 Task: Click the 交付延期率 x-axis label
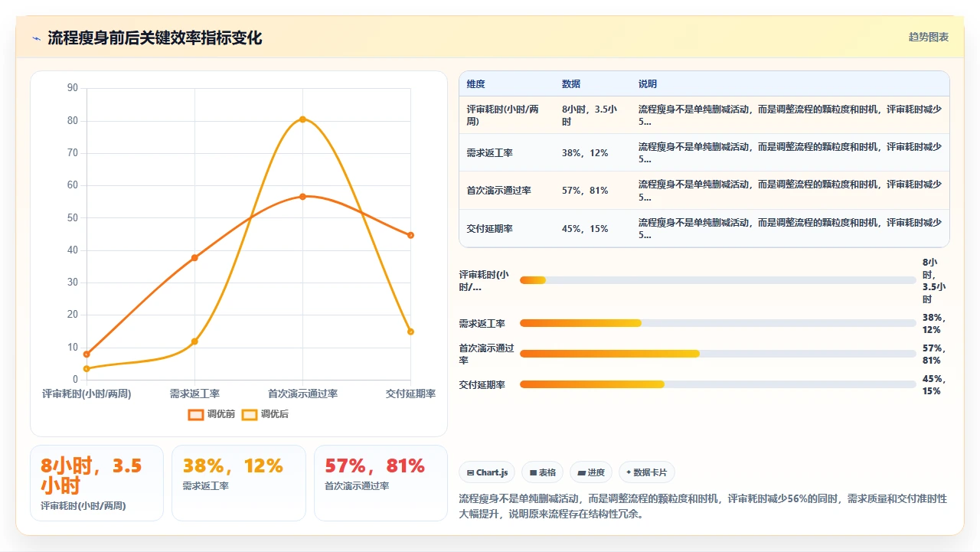coord(410,394)
